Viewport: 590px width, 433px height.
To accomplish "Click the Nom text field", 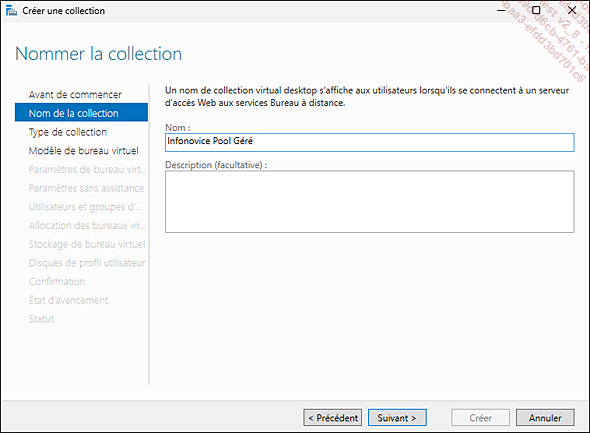I will pyautogui.click(x=370, y=143).
